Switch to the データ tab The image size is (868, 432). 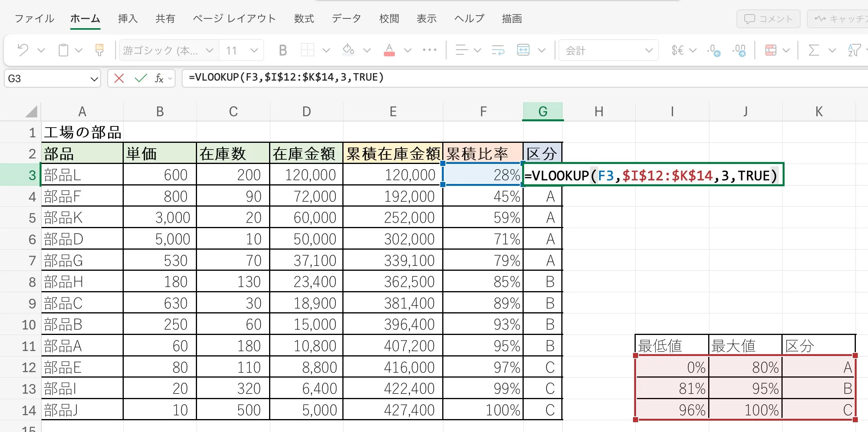coord(346,18)
